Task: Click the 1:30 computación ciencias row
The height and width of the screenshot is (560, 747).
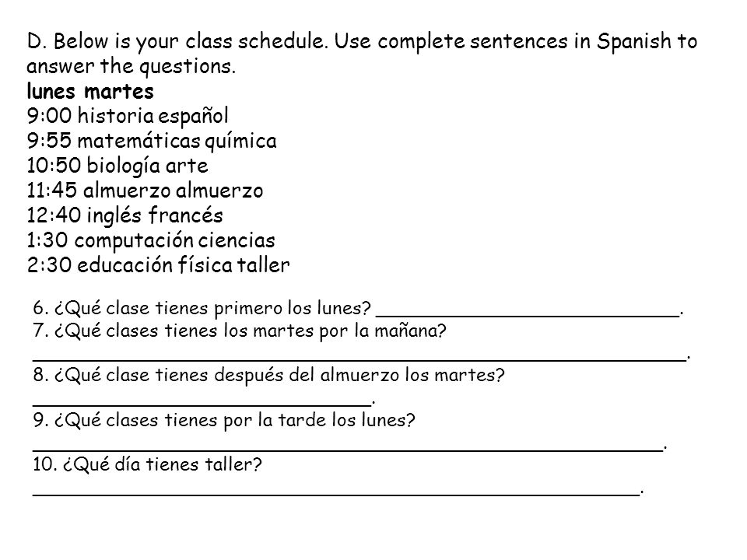Action: pyautogui.click(x=151, y=240)
